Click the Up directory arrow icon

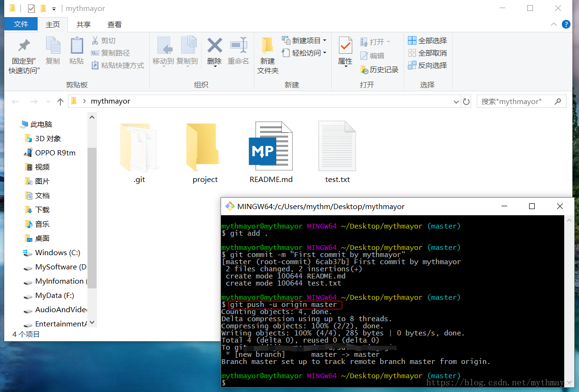point(60,101)
